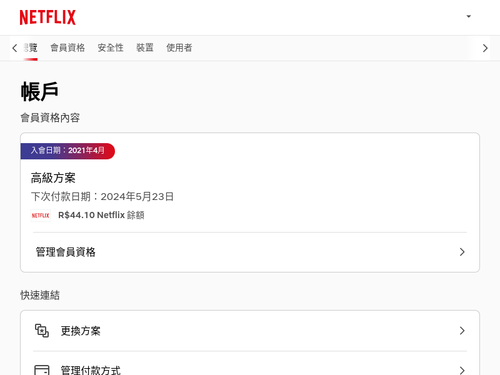This screenshot has height=375, width=500.
Task: Click the chevron on the 管理付款方式 row
Action: click(x=462, y=370)
